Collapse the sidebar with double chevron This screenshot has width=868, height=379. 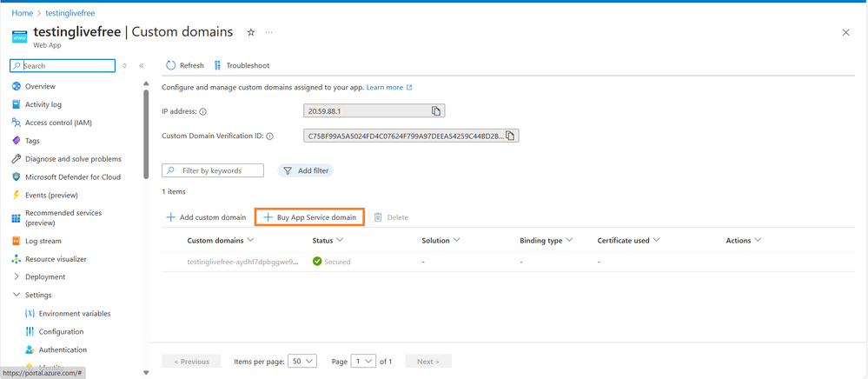141,65
